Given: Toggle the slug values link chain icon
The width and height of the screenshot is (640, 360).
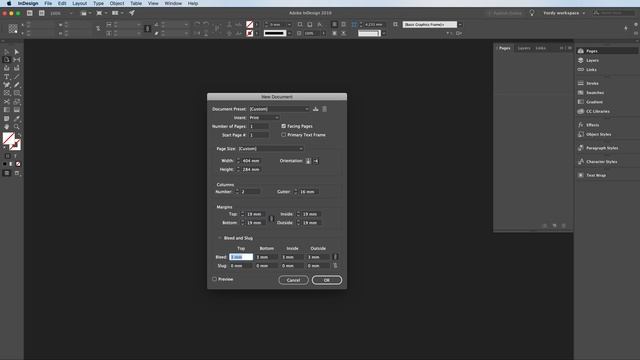Looking at the screenshot, I should (x=335, y=266).
